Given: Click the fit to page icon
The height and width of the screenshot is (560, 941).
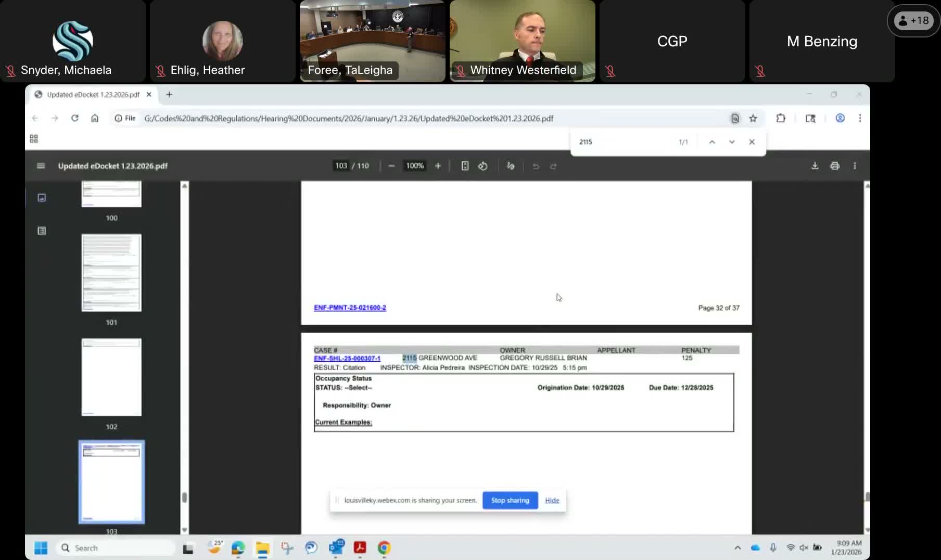Looking at the screenshot, I should point(465,166).
